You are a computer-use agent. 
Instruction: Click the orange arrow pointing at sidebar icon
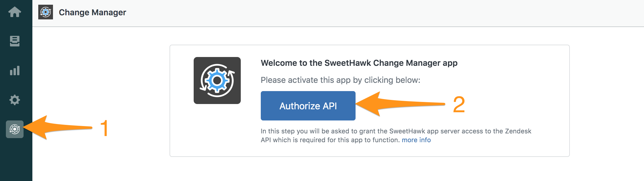pos(58,127)
